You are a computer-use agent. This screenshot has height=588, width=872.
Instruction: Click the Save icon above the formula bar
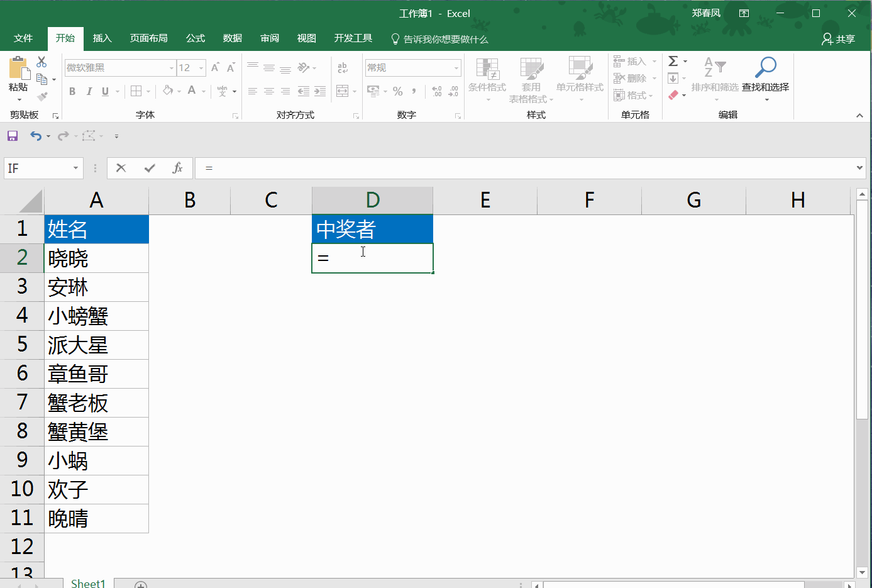12,135
